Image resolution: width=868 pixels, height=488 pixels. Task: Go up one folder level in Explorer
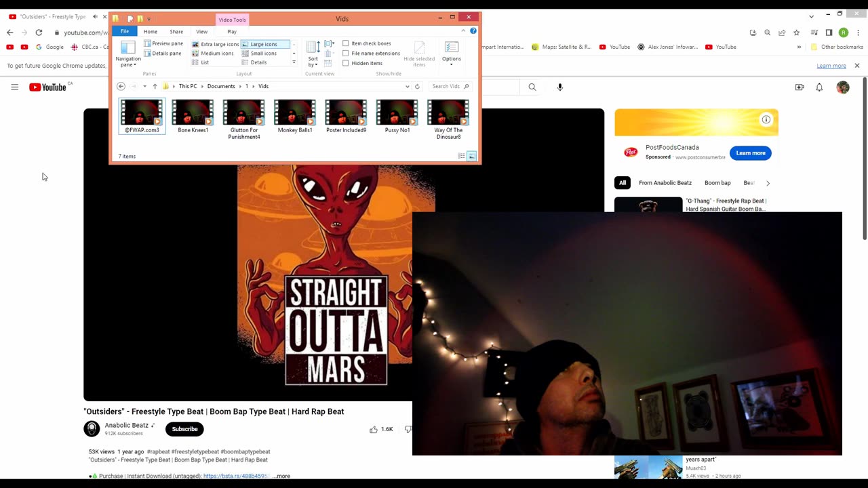(x=155, y=86)
